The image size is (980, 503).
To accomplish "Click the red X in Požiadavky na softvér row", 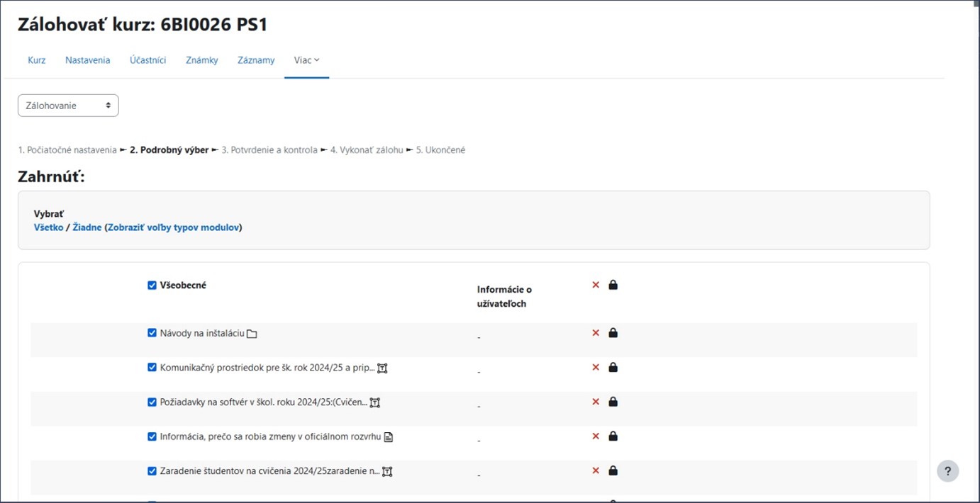I will pyautogui.click(x=596, y=402).
